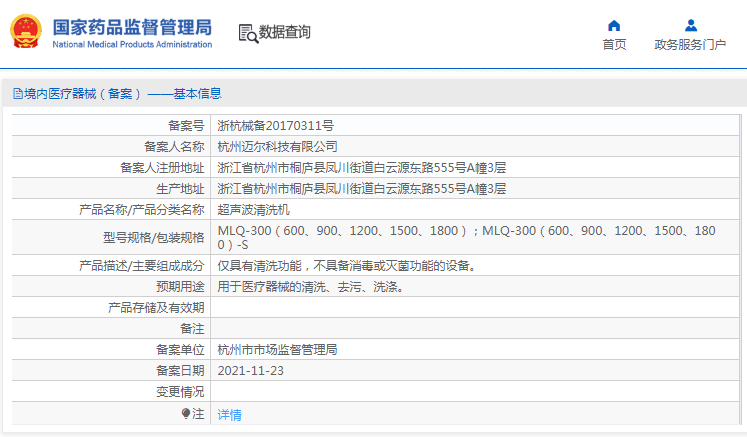This screenshot has height=437, width=747.
Task: Click the 备案单位 label
Action: [180, 350]
